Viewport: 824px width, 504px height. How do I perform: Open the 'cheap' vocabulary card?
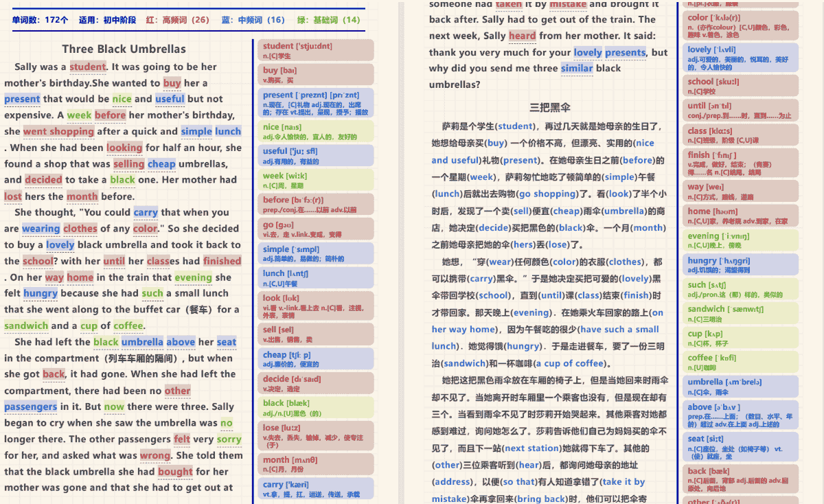(317, 359)
